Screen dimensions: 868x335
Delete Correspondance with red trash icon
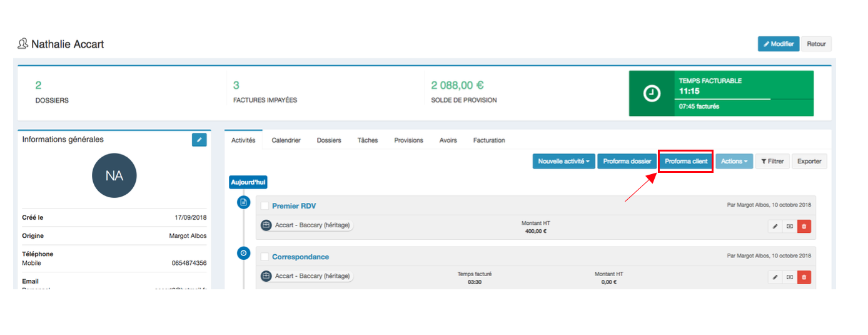pos(804,277)
